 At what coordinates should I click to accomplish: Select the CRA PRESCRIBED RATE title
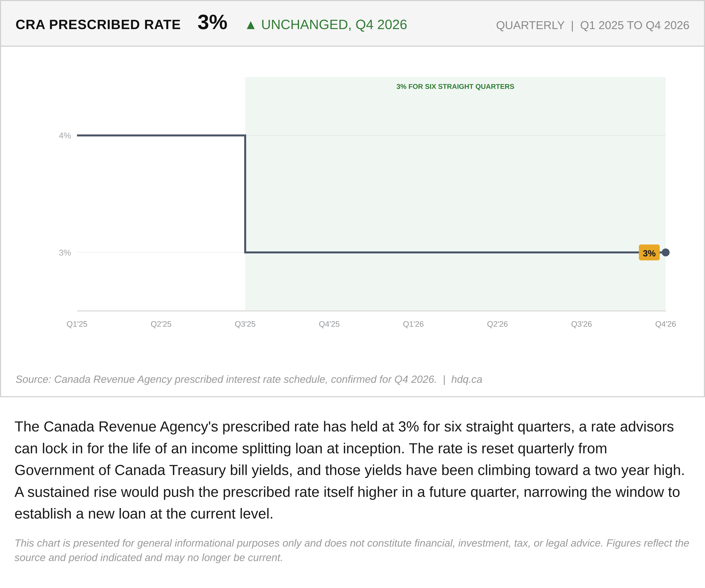[98, 25]
